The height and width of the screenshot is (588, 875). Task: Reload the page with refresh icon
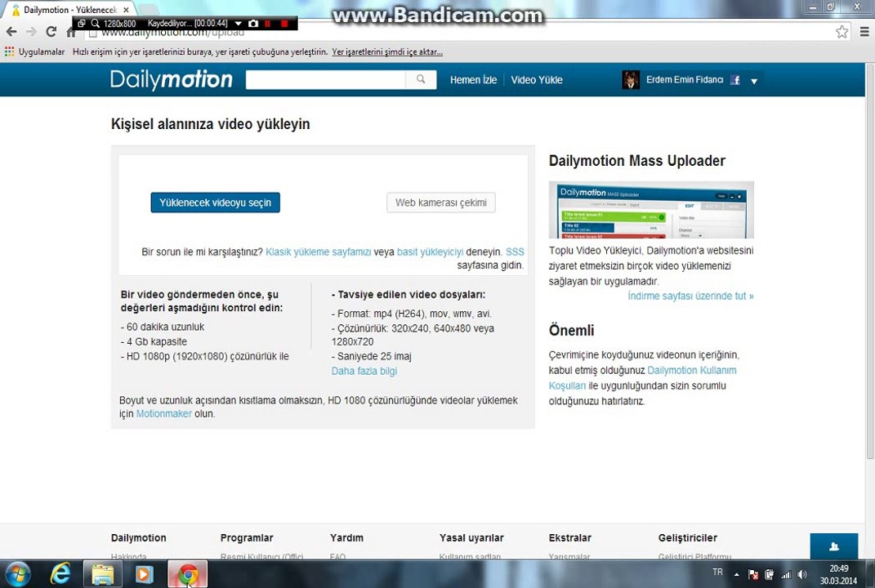click(51, 32)
